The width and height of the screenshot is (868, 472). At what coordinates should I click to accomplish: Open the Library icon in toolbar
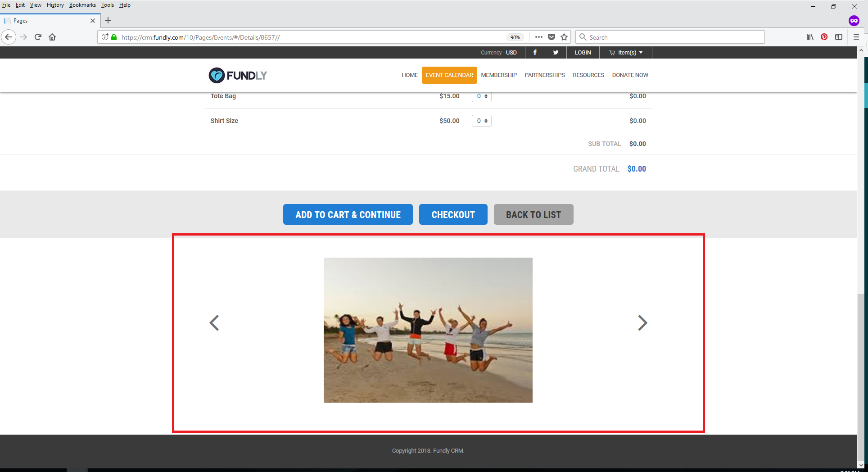810,37
